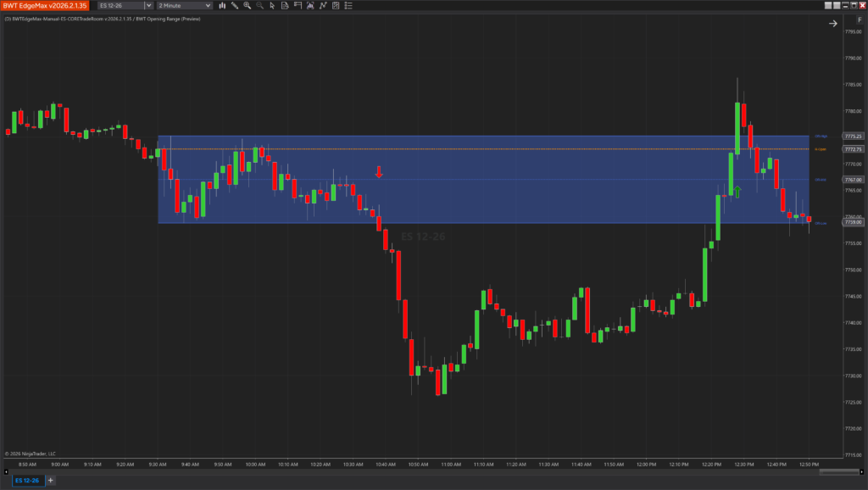Open the bar type chart style icon
Screen dimensions: 868x490
(x=222, y=6)
